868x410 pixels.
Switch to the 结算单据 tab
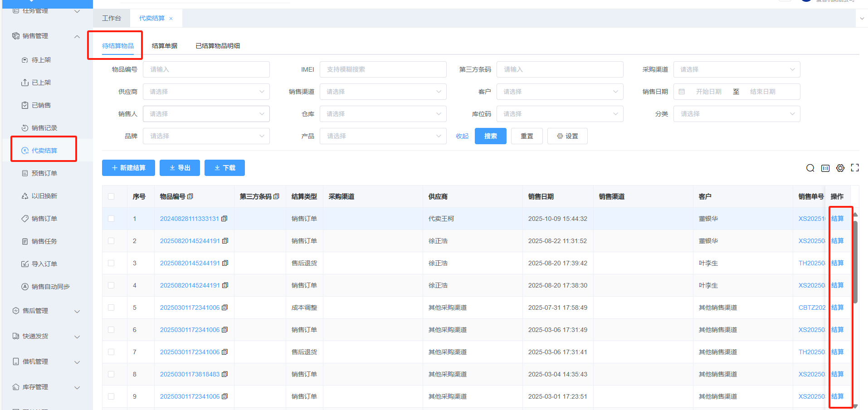[165, 46]
